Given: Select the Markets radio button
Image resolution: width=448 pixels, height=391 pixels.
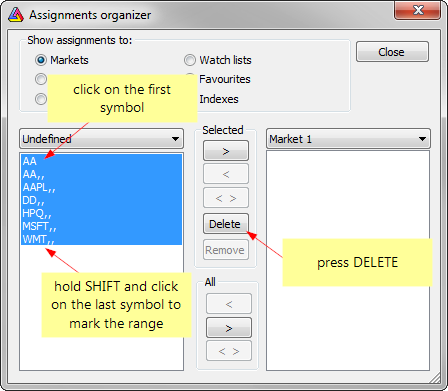Looking at the screenshot, I should point(41,60).
